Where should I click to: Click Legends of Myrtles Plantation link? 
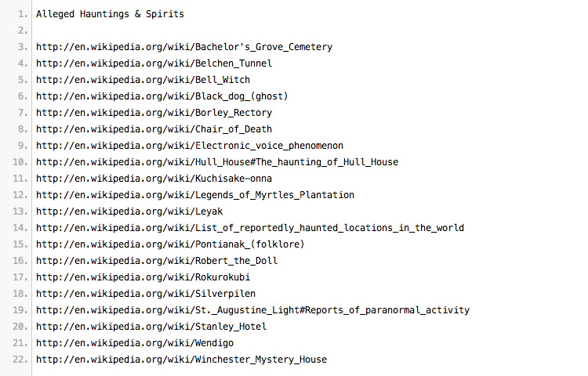(195, 195)
